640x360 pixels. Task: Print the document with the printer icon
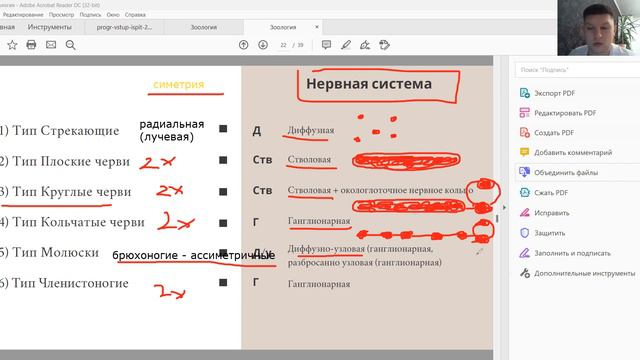click(x=31, y=45)
